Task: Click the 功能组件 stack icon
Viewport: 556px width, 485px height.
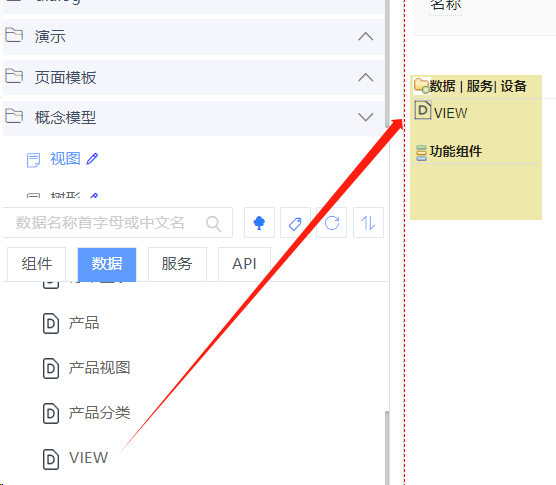Action: coord(421,153)
